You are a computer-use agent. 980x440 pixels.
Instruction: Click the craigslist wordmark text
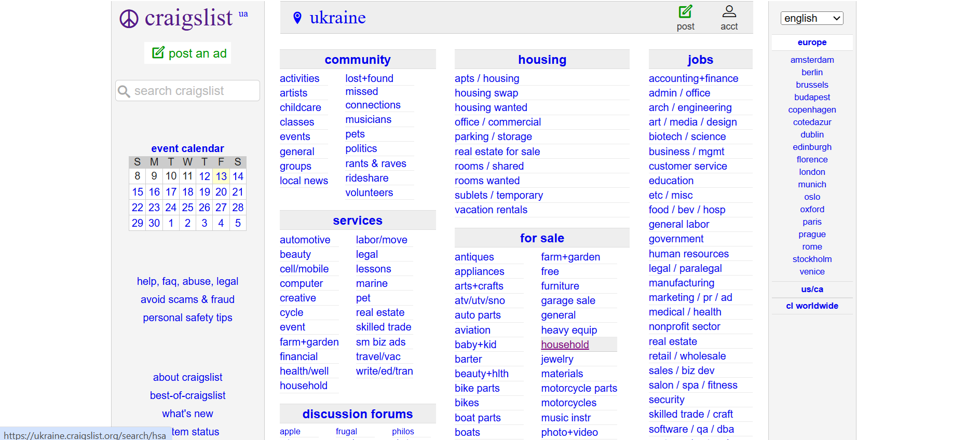[x=188, y=18]
